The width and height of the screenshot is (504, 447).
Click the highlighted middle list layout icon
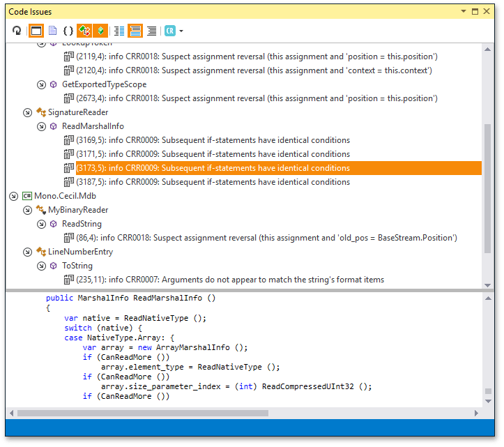(135, 31)
